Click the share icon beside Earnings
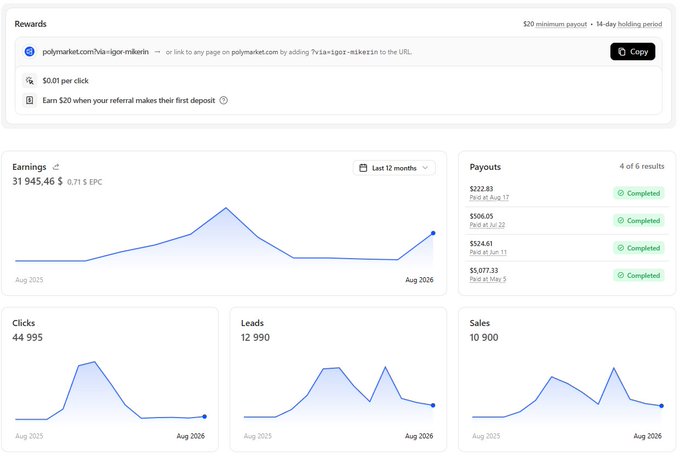680x457 pixels. (56, 167)
